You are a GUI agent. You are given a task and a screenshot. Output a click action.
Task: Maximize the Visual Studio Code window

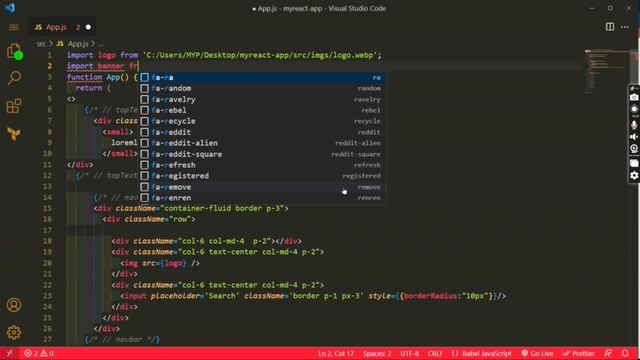(x=610, y=8)
